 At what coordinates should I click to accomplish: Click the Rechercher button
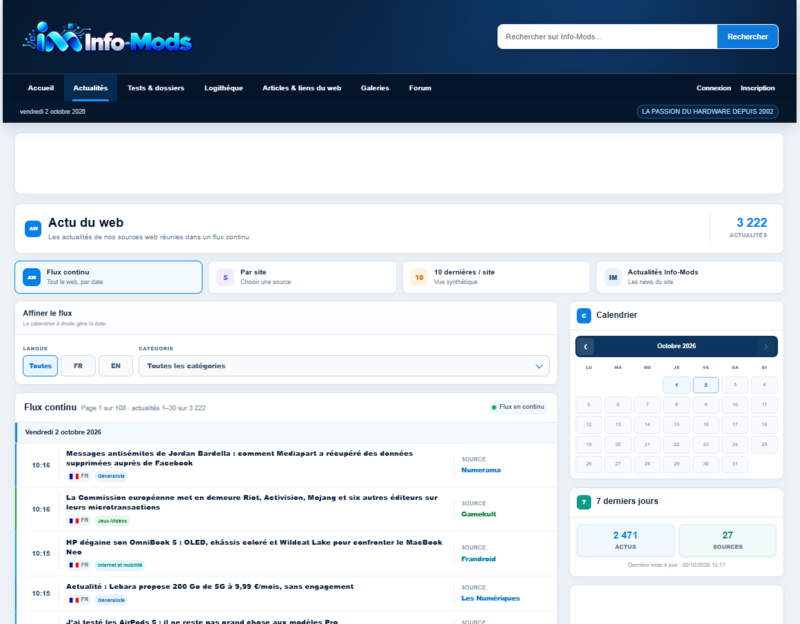(747, 37)
